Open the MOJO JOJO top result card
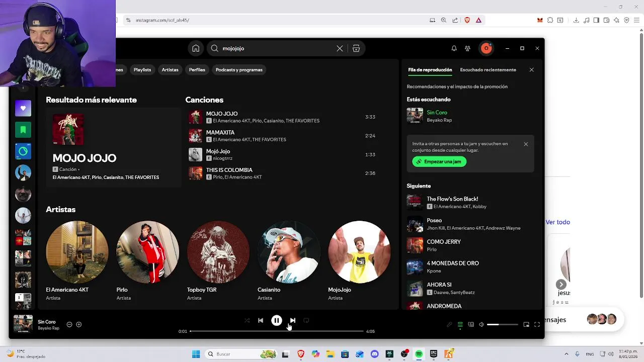This screenshot has width=644, height=362. click(x=113, y=147)
